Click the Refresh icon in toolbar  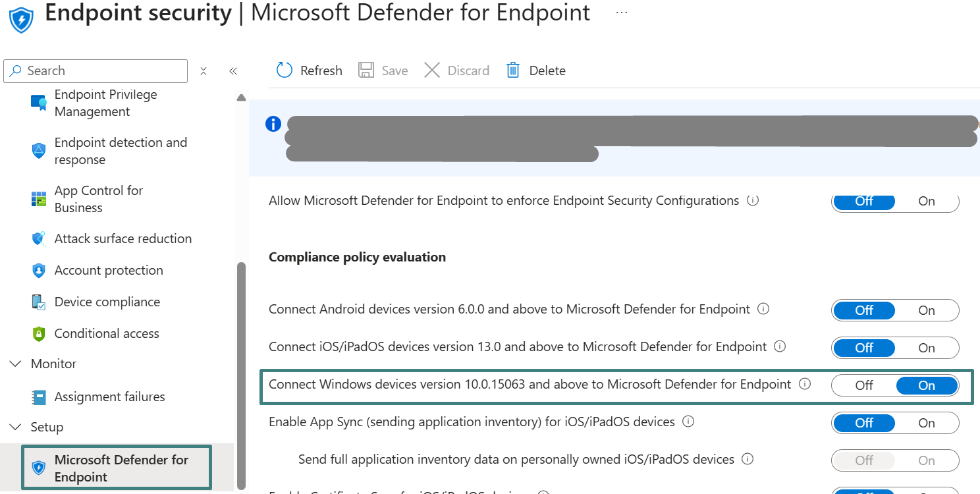click(285, 70)
